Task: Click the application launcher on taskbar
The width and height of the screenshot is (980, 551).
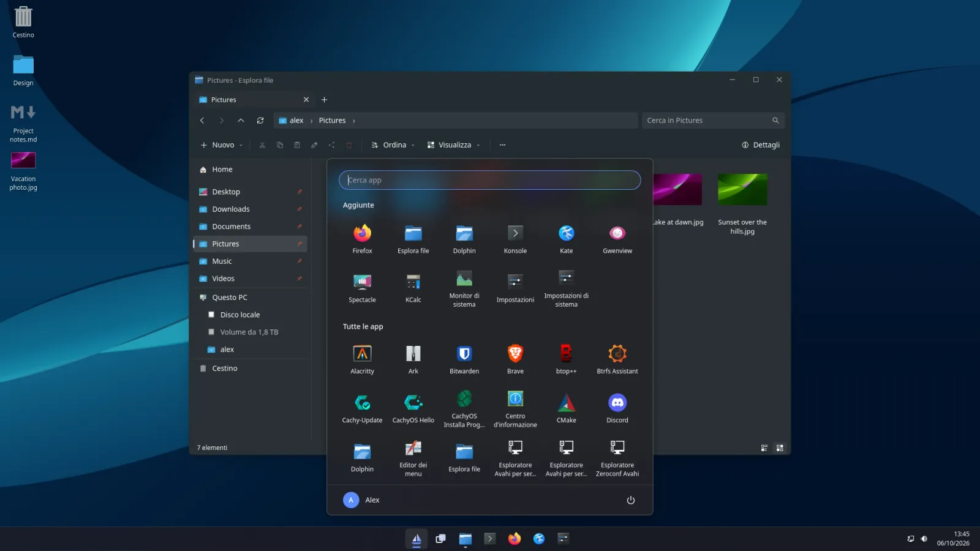Action: tap(417, 539)
